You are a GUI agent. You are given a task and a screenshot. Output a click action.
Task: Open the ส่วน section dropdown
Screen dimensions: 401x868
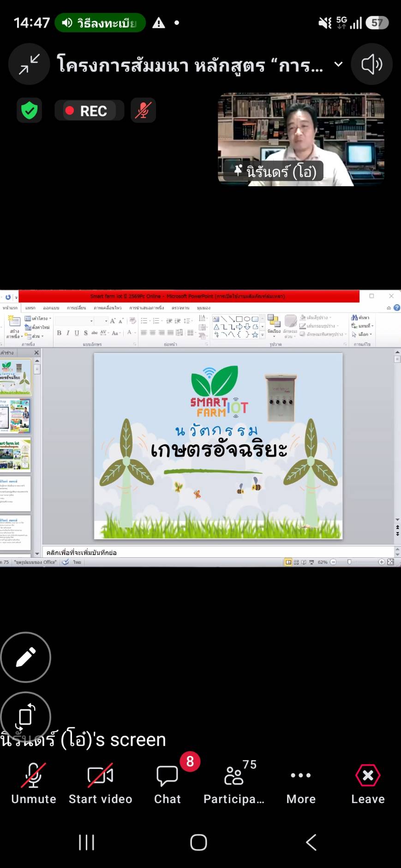(35, 336)
